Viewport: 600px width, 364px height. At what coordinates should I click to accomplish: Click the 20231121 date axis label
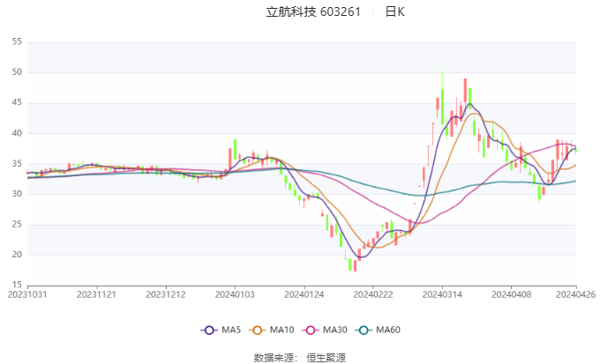pos(96,294)
